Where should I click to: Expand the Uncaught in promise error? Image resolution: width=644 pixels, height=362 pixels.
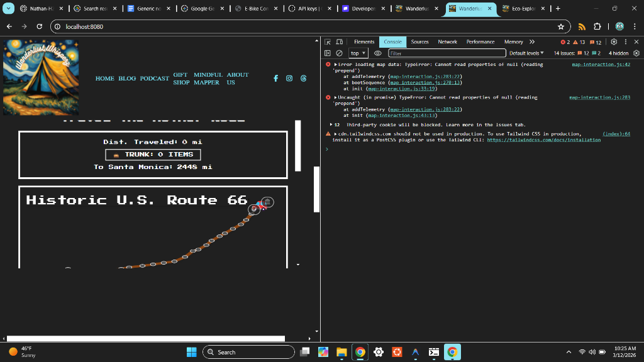[x=335, y=97]
